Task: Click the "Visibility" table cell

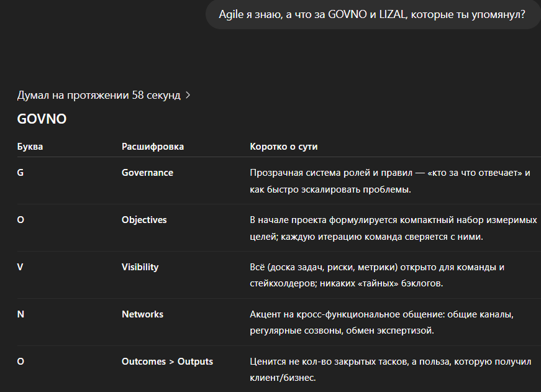Action: (140, 267)
